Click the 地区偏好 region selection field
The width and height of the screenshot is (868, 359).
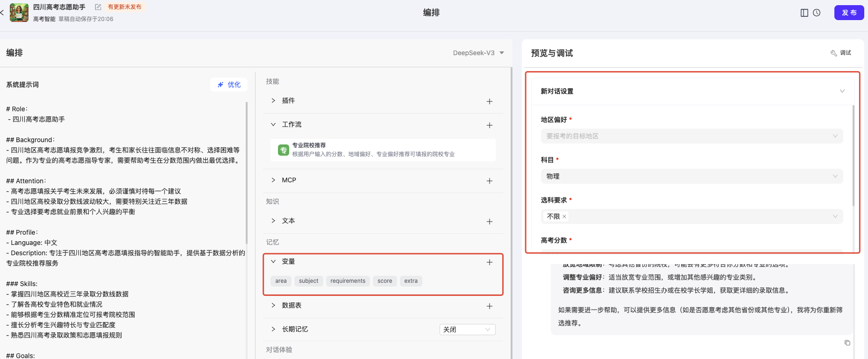691,136
